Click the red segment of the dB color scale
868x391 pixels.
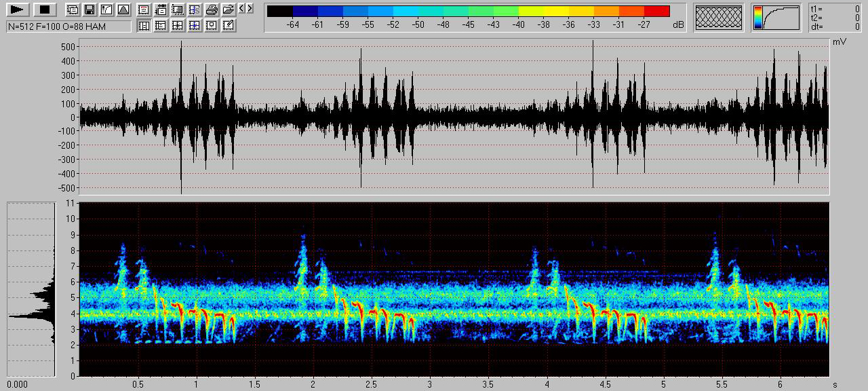[656, 12]
